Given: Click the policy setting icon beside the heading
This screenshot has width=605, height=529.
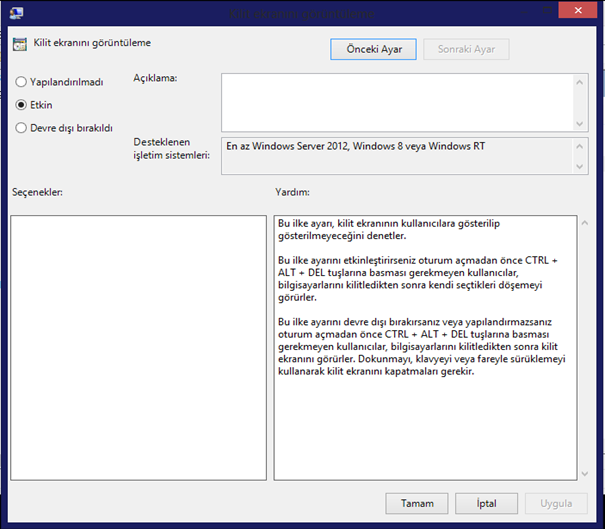Looking at the screenshot, I should pyautogui.click(x=19, y=44).
